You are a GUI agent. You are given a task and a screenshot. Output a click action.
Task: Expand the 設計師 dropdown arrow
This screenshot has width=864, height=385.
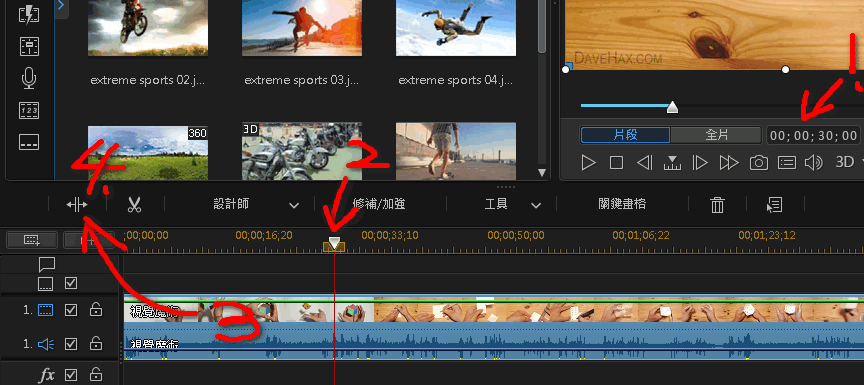pyautogui.click(x=294, y=205)
